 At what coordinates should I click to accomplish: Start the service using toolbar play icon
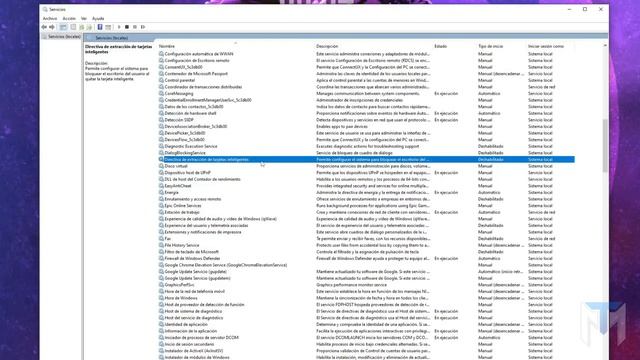[119, 27]
